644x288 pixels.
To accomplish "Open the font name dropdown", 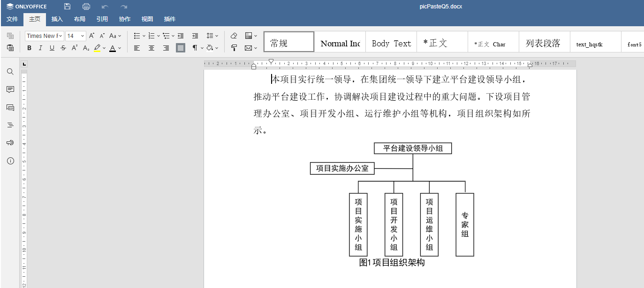I will tap(60, 36).
